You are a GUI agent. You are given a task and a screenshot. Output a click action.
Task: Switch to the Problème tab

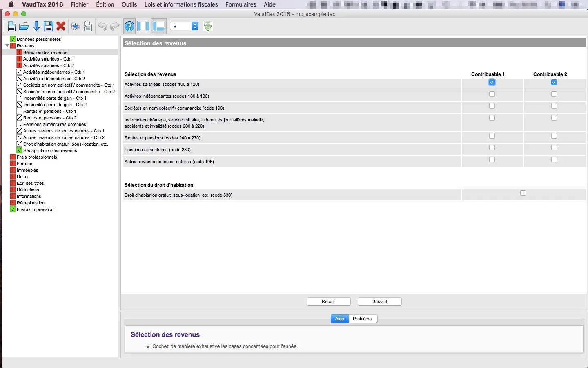tap(362, 319)
